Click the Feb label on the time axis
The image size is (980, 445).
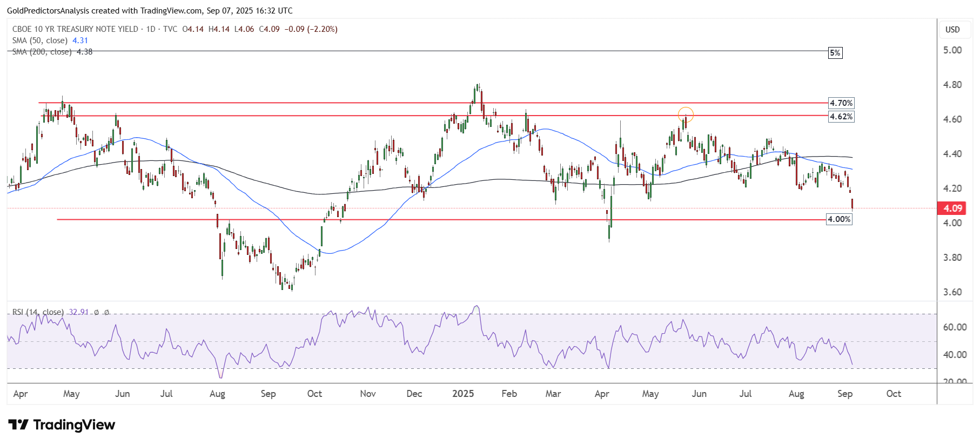(509, 394)
